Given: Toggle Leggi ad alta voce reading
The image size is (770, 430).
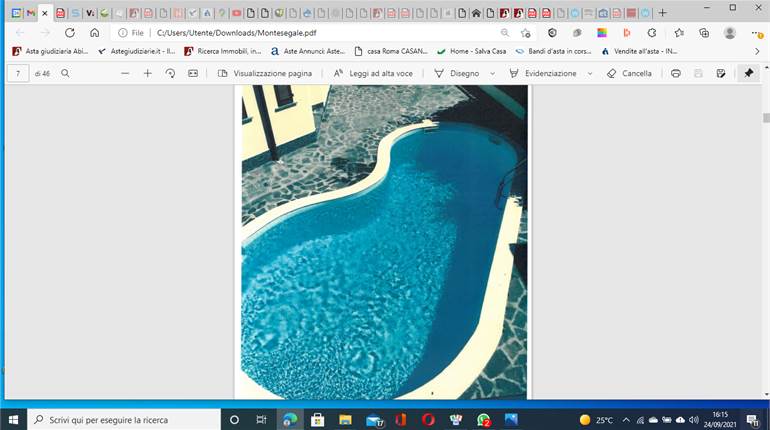Looking at the screenshot, I should (x=373, y=73).
